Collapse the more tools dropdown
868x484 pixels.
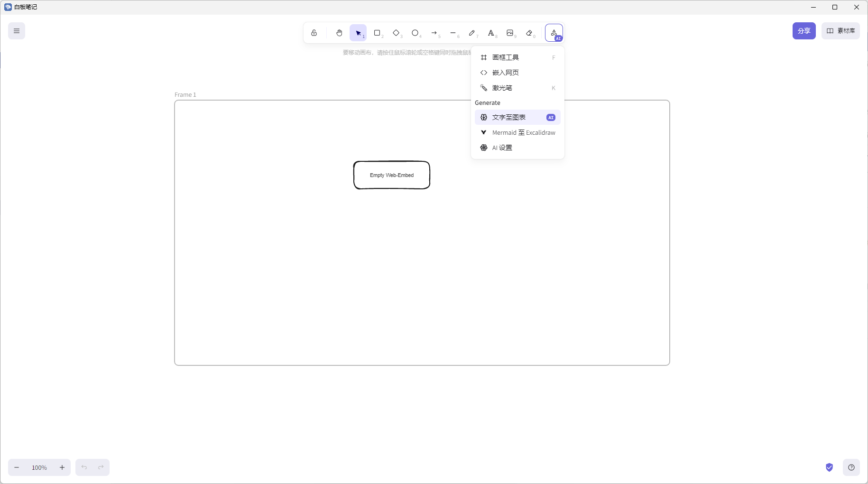(554, 33)
